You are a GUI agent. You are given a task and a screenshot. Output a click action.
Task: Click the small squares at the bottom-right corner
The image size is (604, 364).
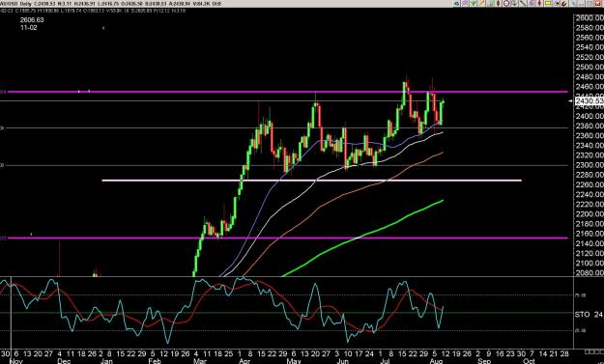point(593,351)
